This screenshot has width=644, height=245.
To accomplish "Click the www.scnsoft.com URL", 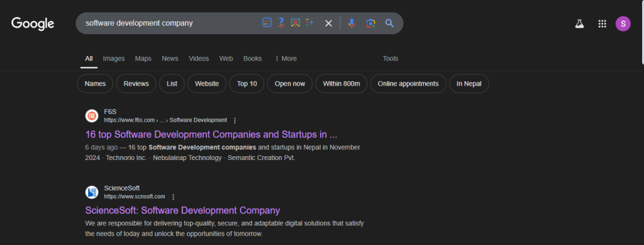I will pyautogui.click(x=135, y=197).
